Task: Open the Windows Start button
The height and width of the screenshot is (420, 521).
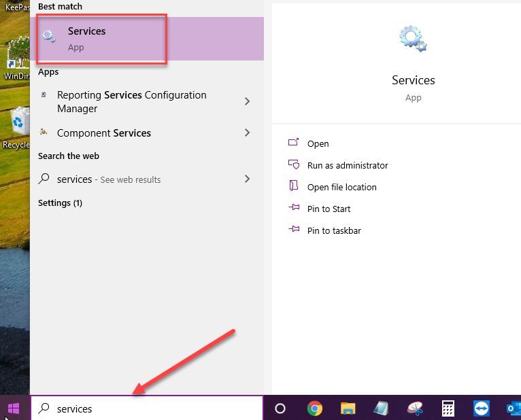Action: [14, 408]
